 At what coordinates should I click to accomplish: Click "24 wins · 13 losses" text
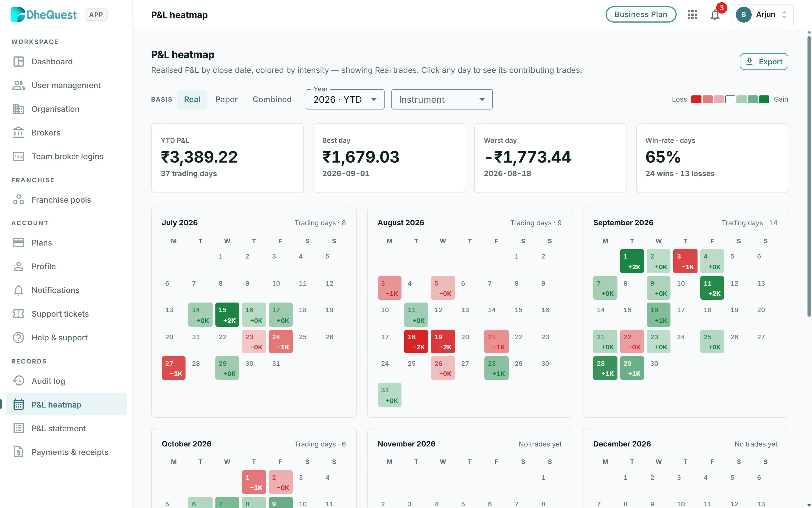[680, 174]
